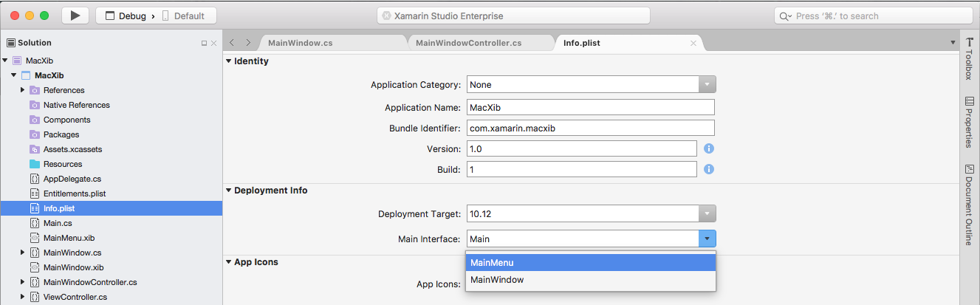Navigate back with left arrow
The image size is (980, 305).
tap(232, 43)
